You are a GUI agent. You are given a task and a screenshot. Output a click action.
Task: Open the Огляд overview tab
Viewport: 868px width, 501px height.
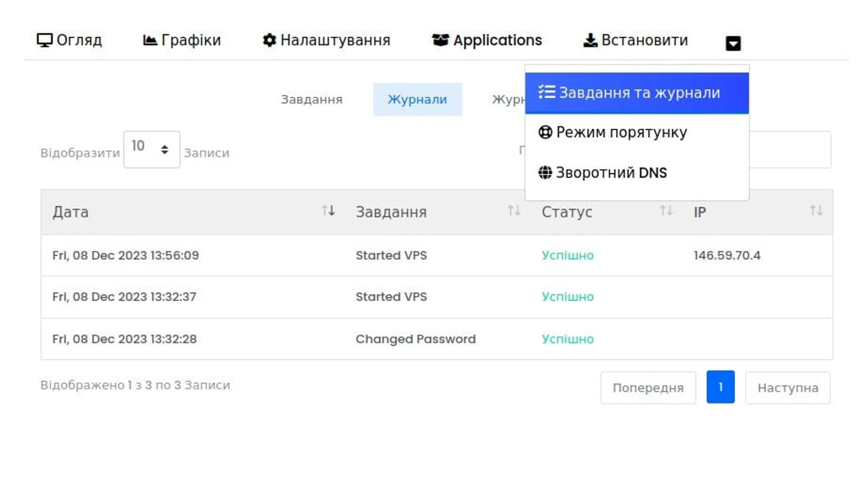(x=69, y=40)
